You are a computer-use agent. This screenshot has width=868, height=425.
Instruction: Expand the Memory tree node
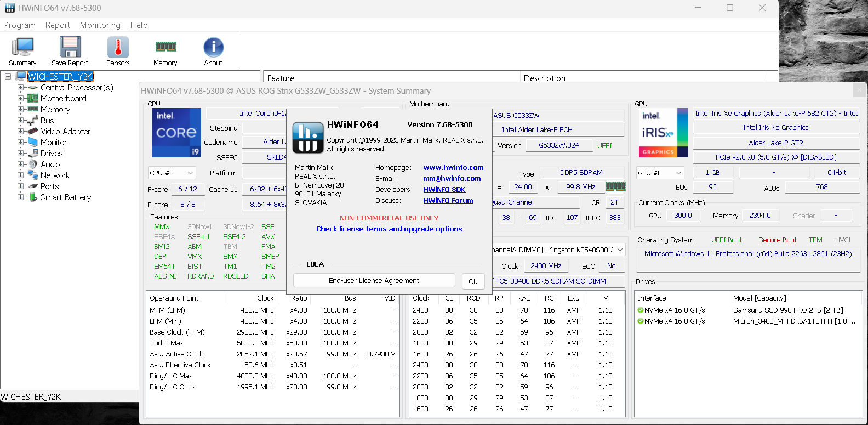(20, 109)
